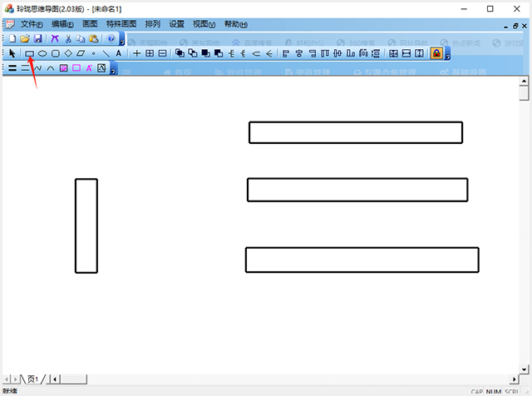Choose the diamond shape tool
Image resolution: width=532 pixels, height=396 pixels.
point(68,53)
